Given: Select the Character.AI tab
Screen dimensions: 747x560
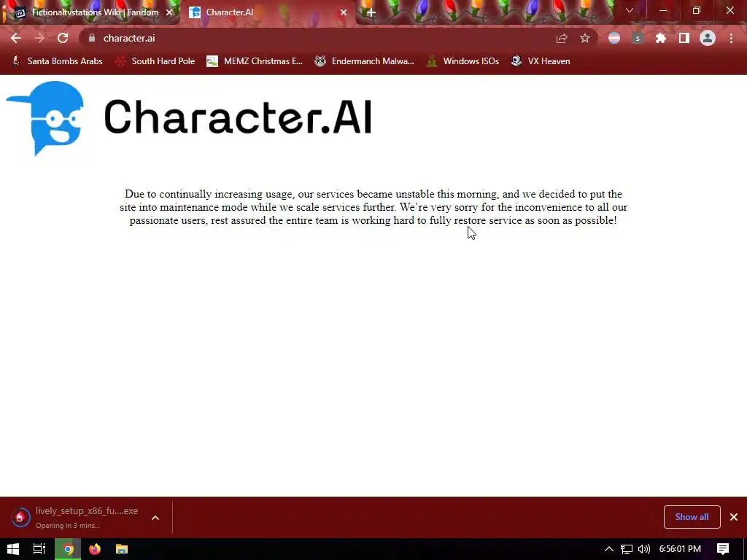Looking at the screenshot, I should point(267,12).
